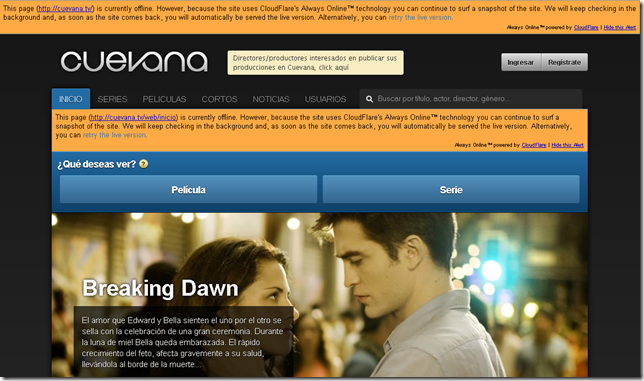This screenshot has height=381, width=644.
Task: Click the '¿Qué deseas ver?' heading
Action: click(97, 164)
